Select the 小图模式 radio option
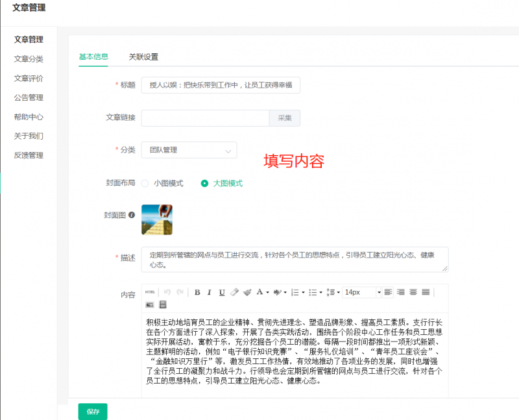 coord(145,183)
